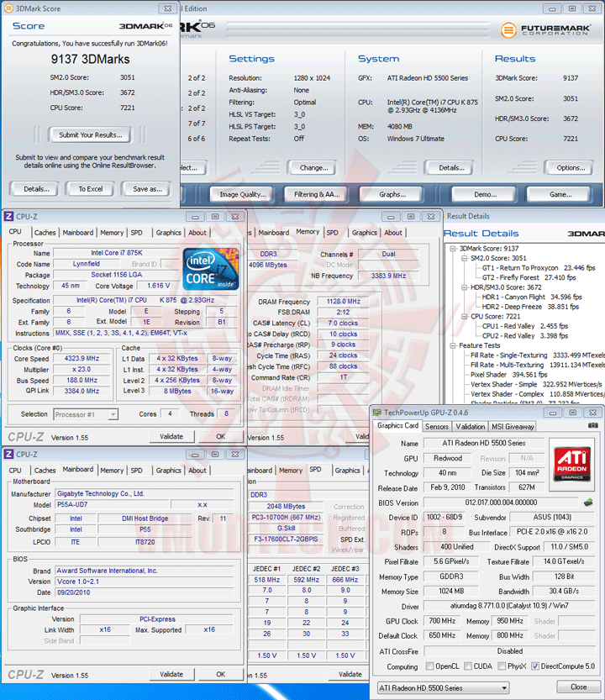The width and height of the screenshot is (605, 700).
Task: Click OK in CPU-Z processor window
Action: [220, 437]
